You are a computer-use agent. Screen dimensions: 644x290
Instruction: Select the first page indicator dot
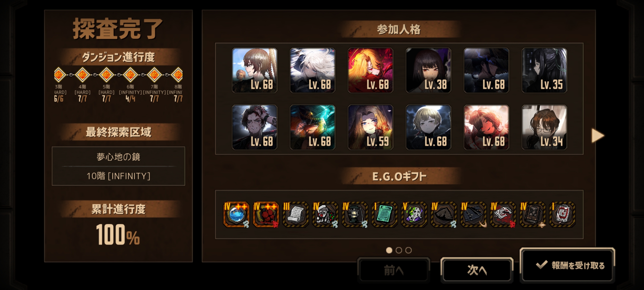click(x=389, y=250)
